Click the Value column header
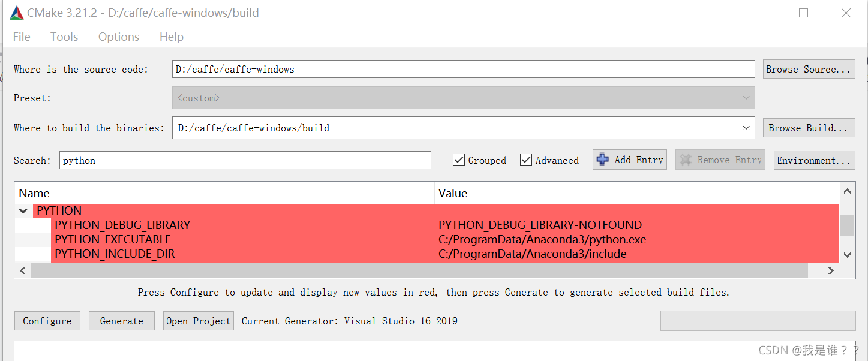868x361 pixels. (x=637, y=193)
